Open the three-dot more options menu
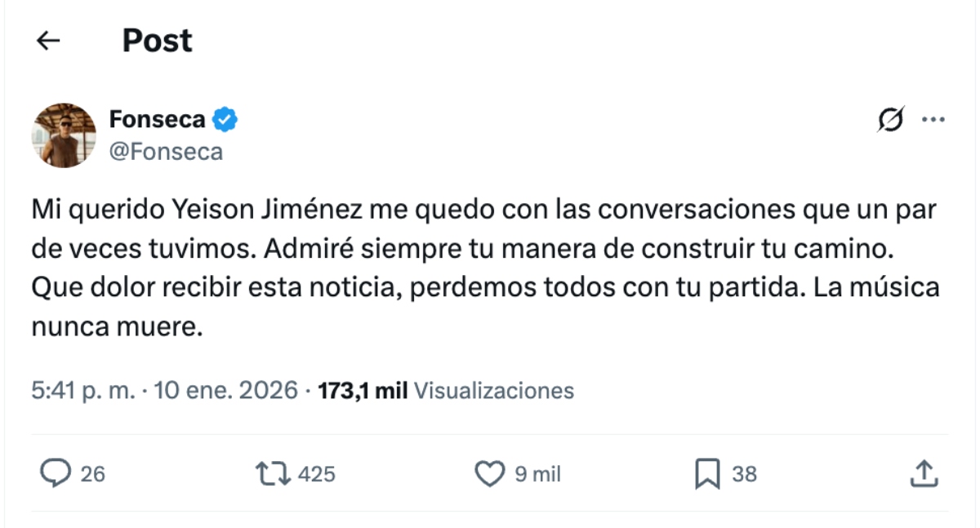980x528 pixels. coord(933,120)
